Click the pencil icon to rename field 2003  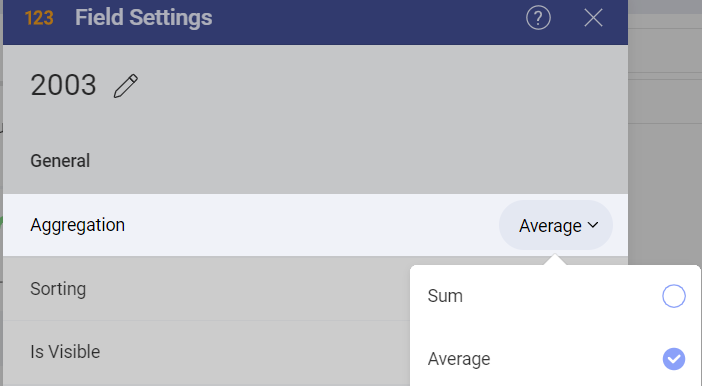[x=126, y=86]
